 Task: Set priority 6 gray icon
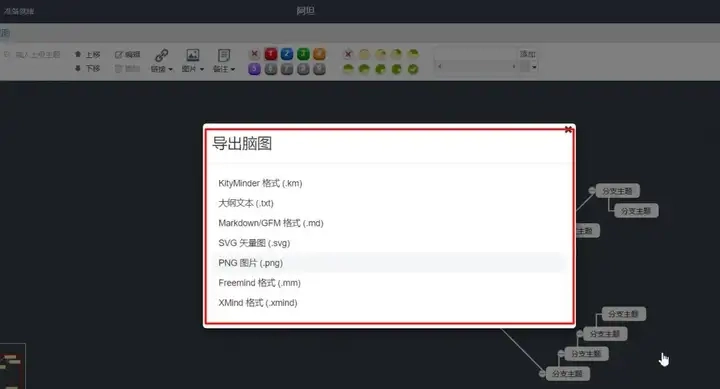click(x=271, y=69)
